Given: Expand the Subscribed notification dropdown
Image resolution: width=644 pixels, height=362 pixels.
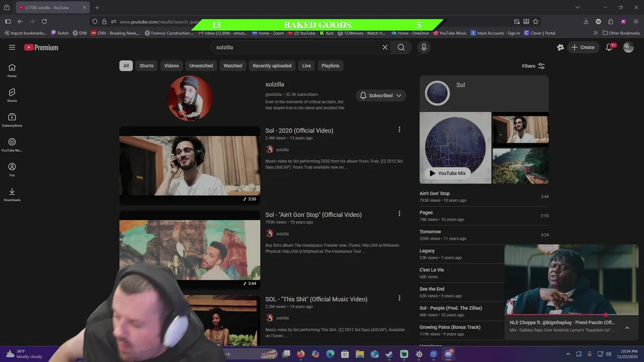Looking at the screenshot, I should click(381, 96).
